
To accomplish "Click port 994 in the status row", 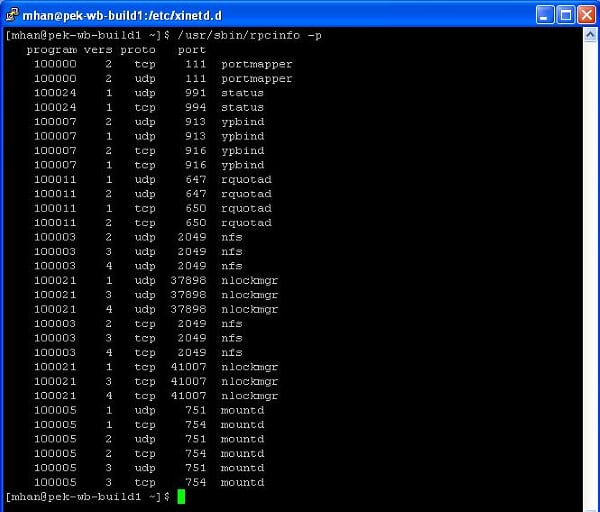I will point(196,107).
